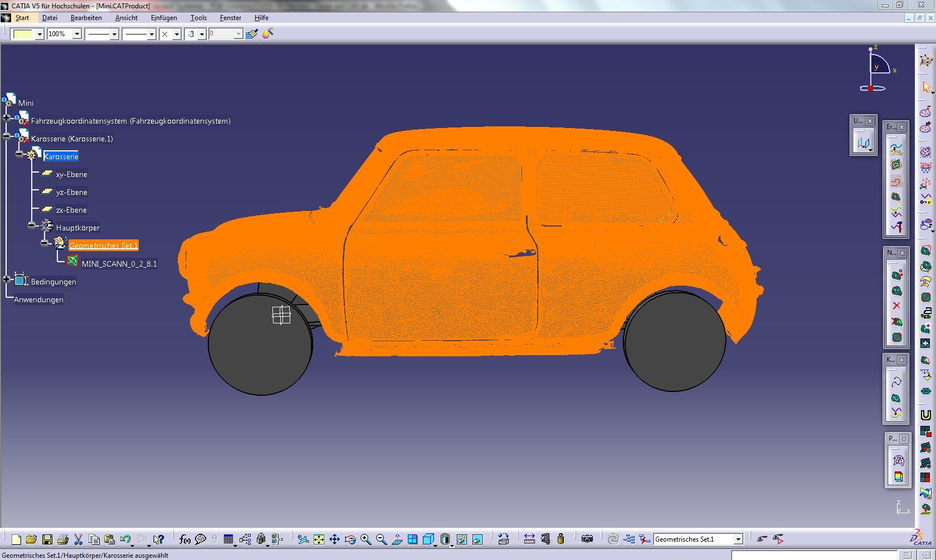Close the Er... floating toolbar
This screenshot has height=560, width=936.
pos(902,127)
